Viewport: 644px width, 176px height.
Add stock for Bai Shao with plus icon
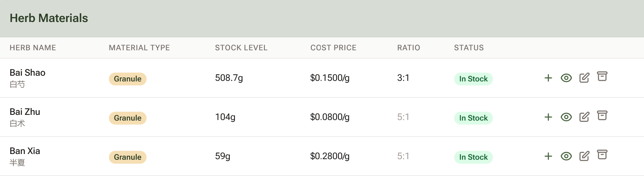pyautogui.click(x=548, y=78)
